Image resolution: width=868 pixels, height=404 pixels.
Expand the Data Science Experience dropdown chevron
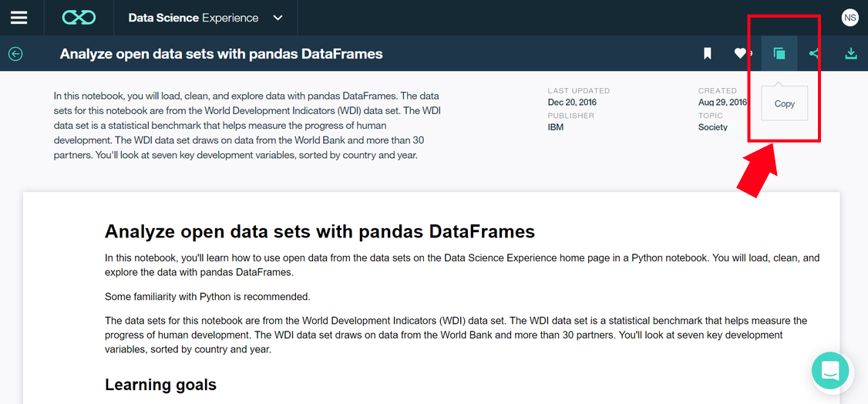(278, 18)
